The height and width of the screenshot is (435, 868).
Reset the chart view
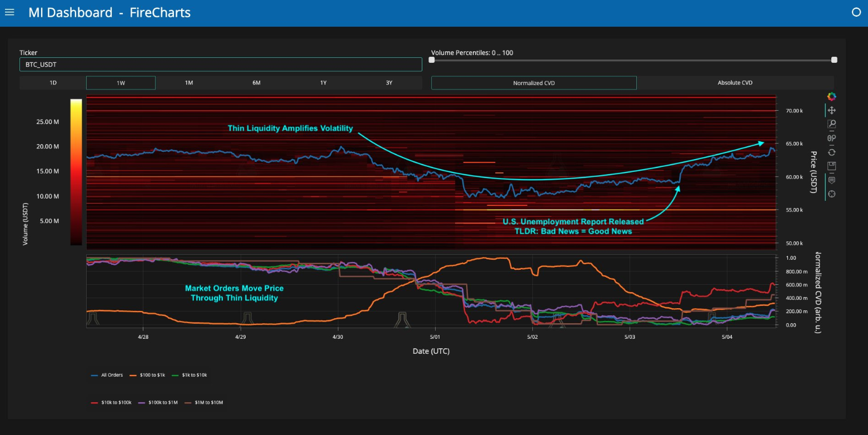pyautogui.click(x=831, y=152)
